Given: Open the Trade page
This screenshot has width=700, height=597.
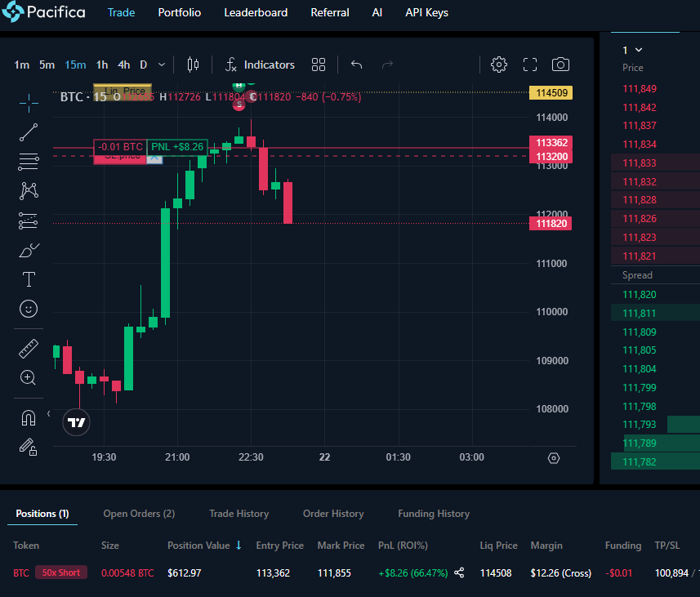Looking at the screenshot, I should pyautogui.click(x=121, y=12).
